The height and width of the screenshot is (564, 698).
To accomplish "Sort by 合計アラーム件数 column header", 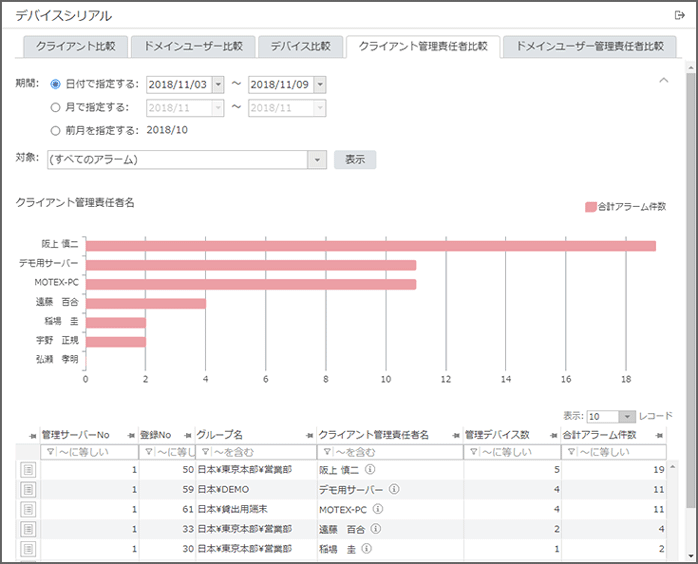I will pyautogui.click(x=599, y=435).
